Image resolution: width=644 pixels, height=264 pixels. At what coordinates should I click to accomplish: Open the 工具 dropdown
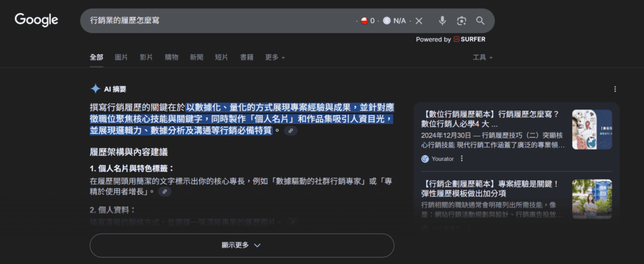[482, 57]
